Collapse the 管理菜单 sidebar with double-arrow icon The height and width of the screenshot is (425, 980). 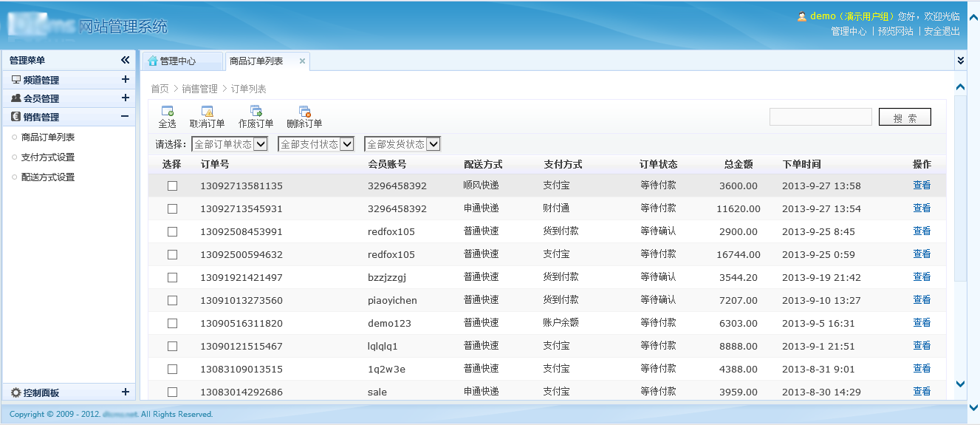[126, 60]
